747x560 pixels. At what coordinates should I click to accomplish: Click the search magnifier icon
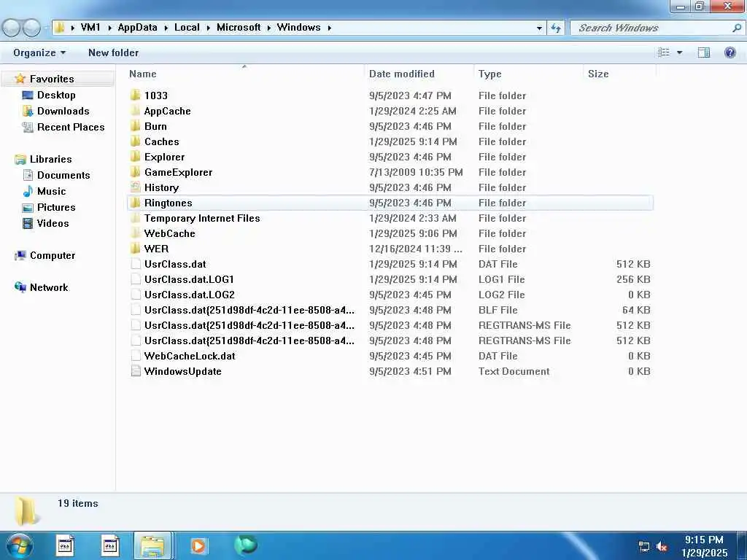click(x=737, y=28)
